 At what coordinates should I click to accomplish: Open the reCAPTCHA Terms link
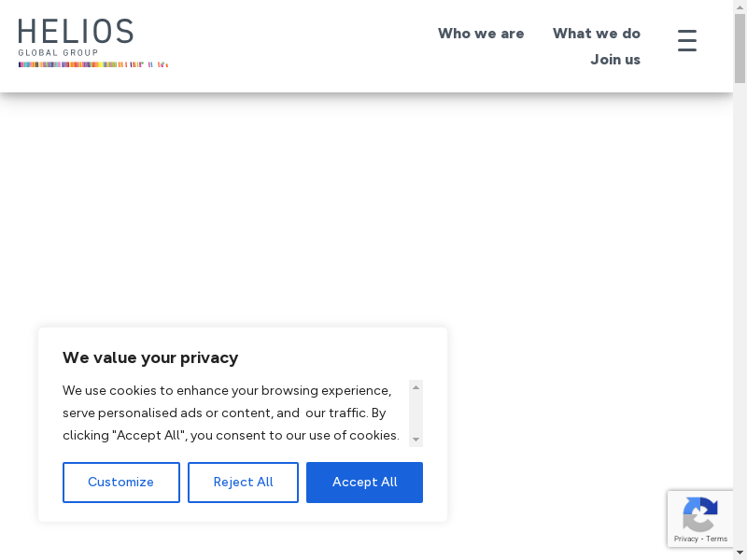click(717, 539)
